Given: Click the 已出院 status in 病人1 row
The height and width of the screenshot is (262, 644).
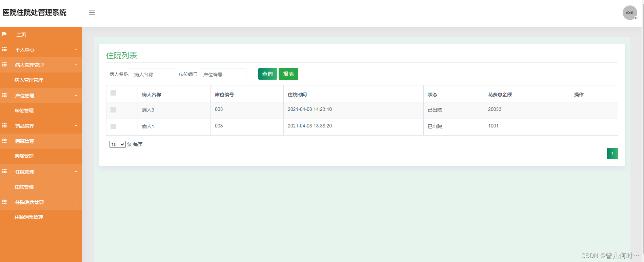Looking at the screenshot, I should pyautogui.click(x=435, y=126).
